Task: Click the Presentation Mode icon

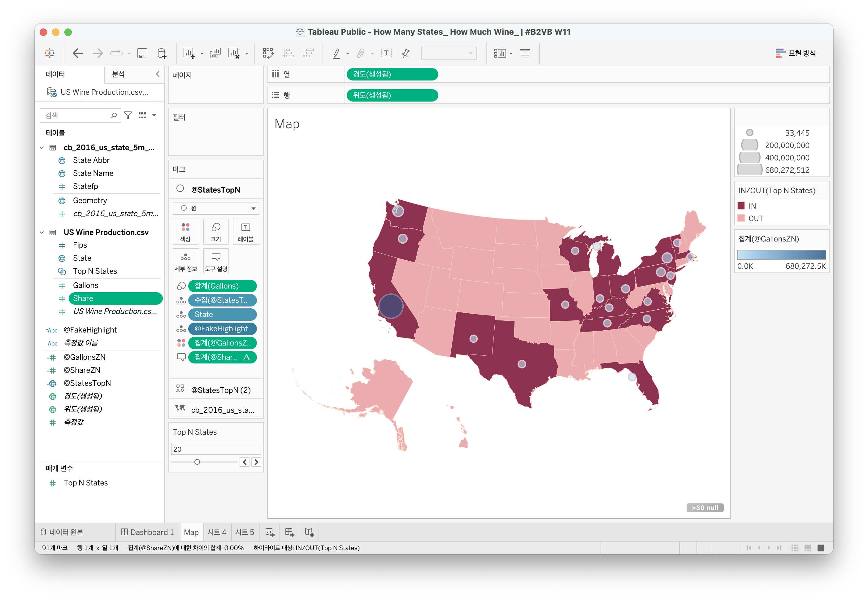Action: (x=525, y=53)
